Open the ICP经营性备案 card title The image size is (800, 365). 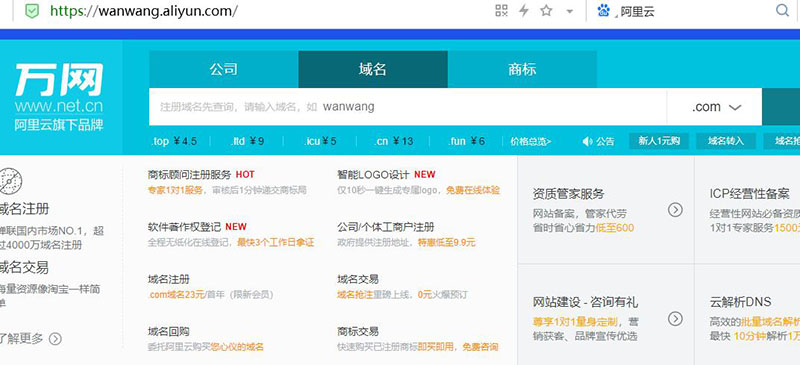(749, 194)
